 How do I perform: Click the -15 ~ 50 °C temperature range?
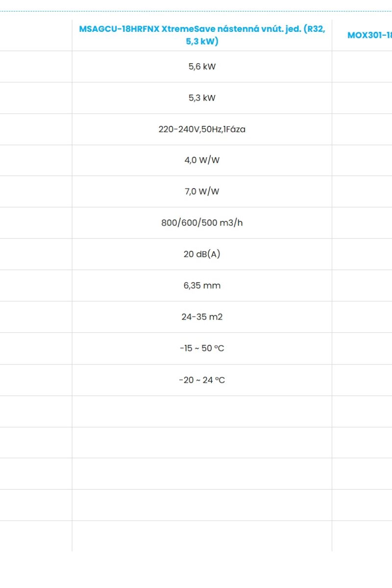pyautogui.click(x=202, y=348)
